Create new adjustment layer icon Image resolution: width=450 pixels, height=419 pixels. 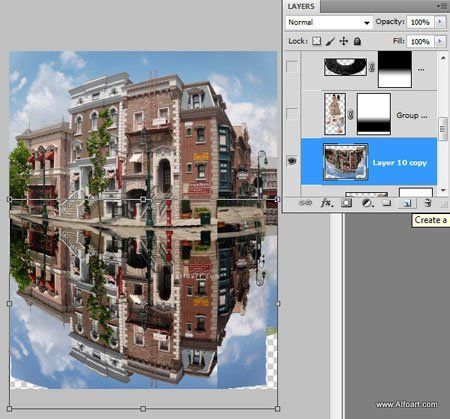(x=366, y=203)
